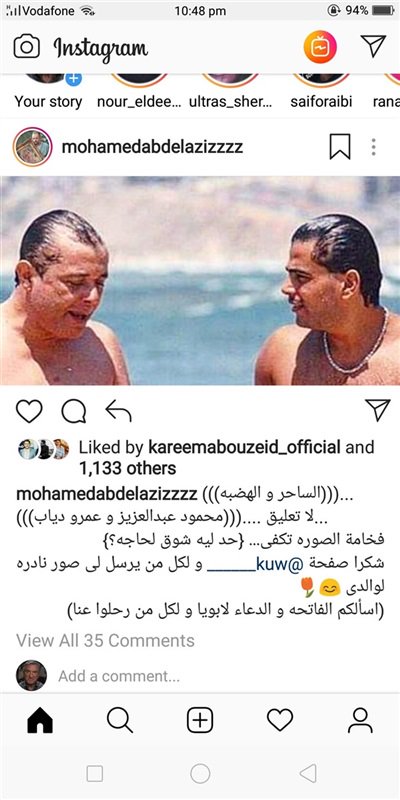
Task: Open IGTV from the orange icon
Action: (320, 47)
